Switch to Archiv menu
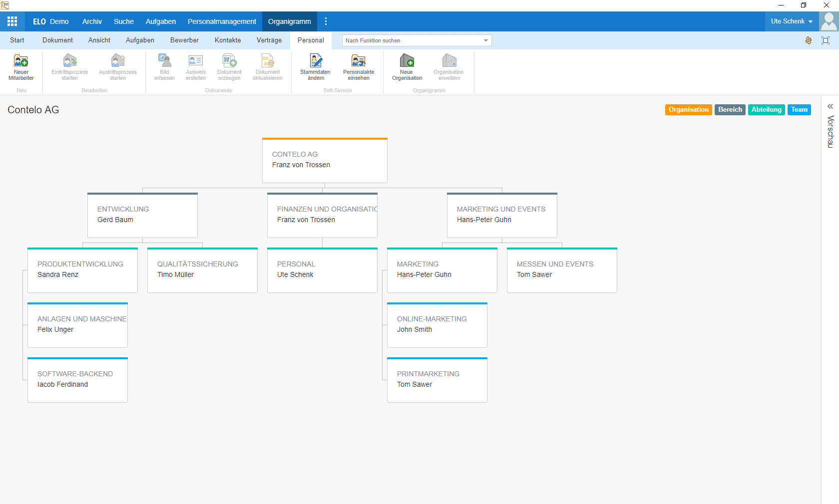 (92, 21)
